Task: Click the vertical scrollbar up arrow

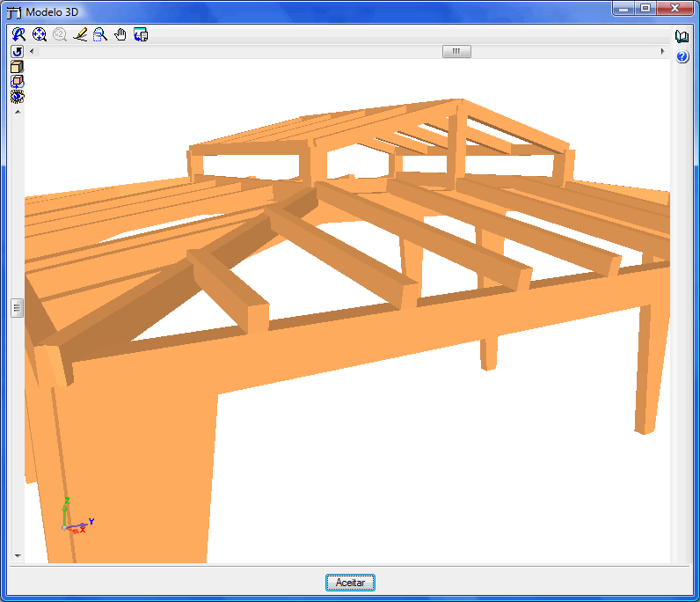Action: pos(18,112)
